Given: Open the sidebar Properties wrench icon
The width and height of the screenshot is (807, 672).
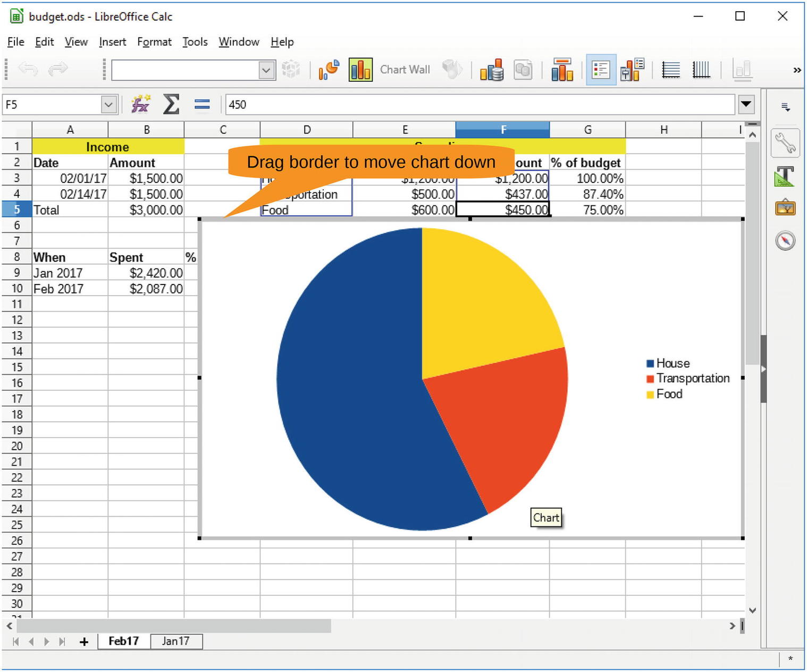Looking at the screenshot, I should tap(785, 144).
